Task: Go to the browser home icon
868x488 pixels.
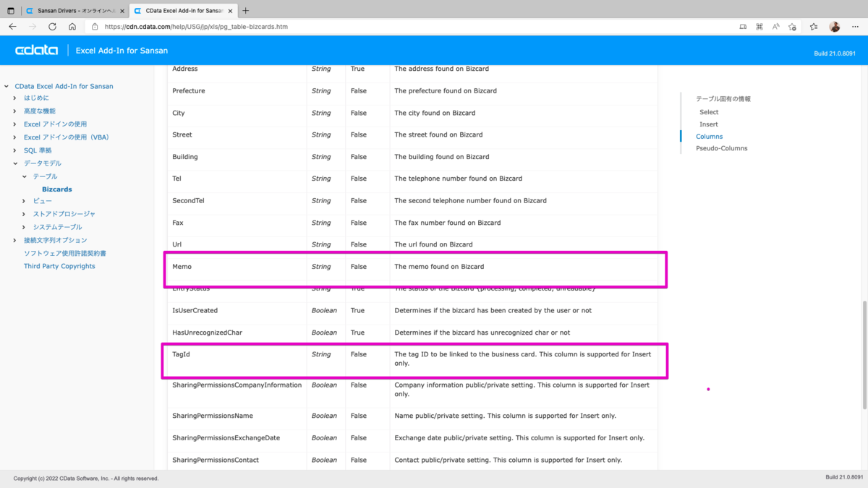Action: coord(72,27)
